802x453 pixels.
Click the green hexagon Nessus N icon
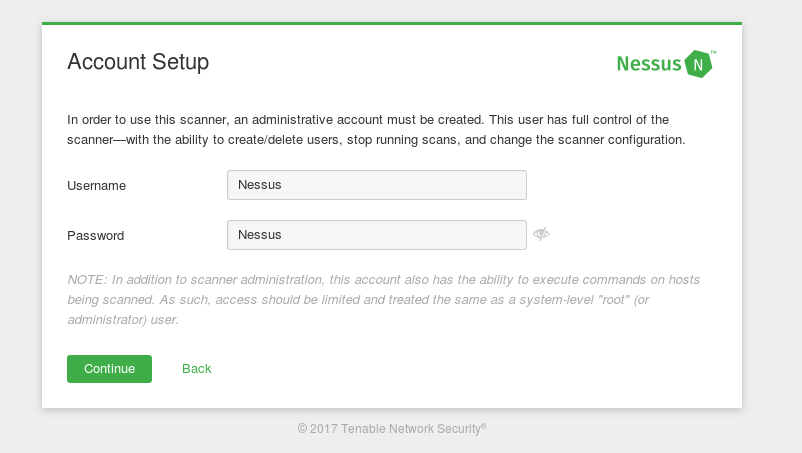pos(698,64)
